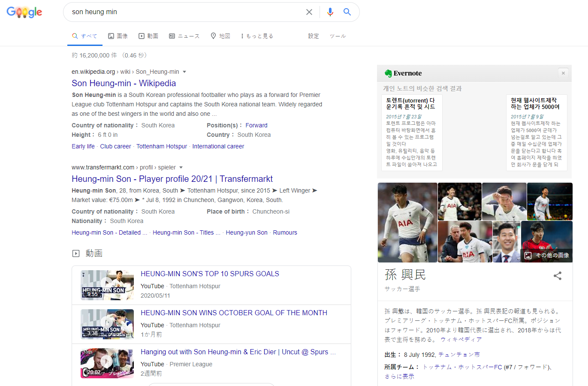Select the '約 16,200,000 件' result count text
Viewport: 588px width, 386px height.
point(94,55)
